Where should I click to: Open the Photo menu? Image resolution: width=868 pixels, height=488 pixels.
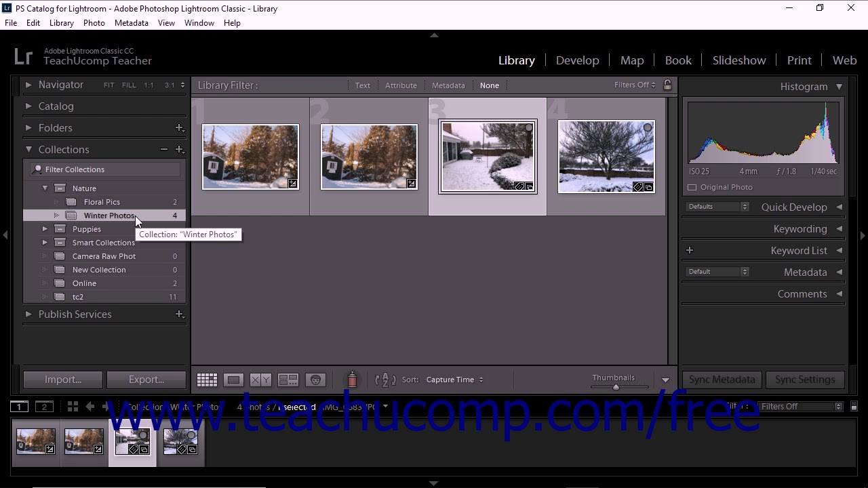[94, 23]
